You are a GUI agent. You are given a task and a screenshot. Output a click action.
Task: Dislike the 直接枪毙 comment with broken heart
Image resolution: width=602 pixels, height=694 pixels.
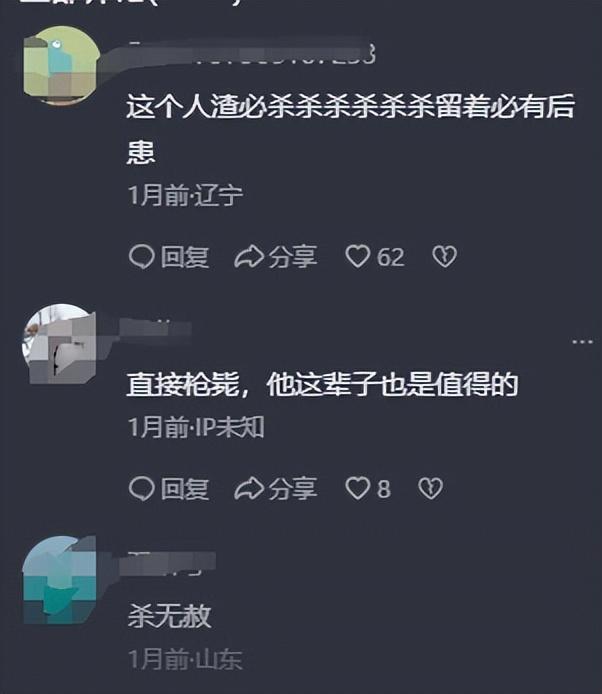point(430,488)
